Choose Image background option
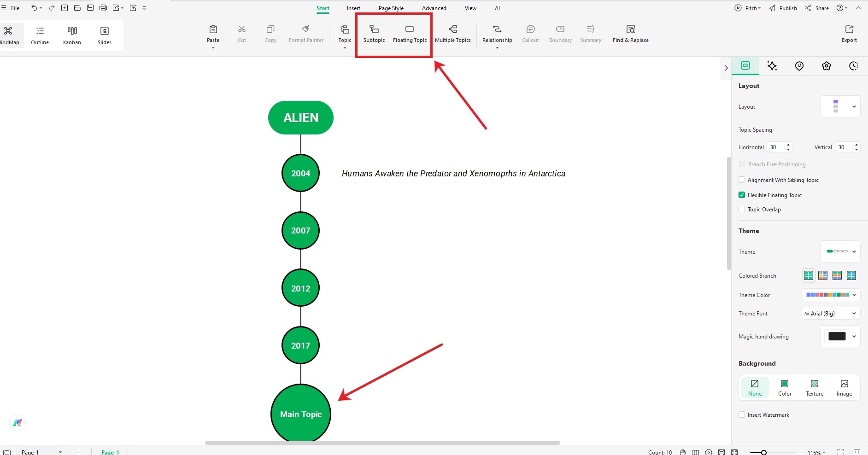The height and width of the screenshot is (455, 868). [x=844, y=388]
